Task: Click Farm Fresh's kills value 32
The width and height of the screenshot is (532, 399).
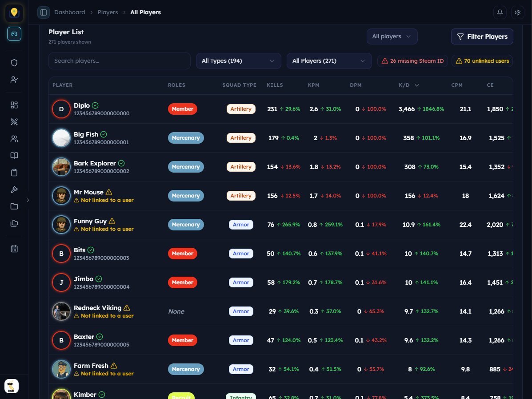Action: coord(272,369)
